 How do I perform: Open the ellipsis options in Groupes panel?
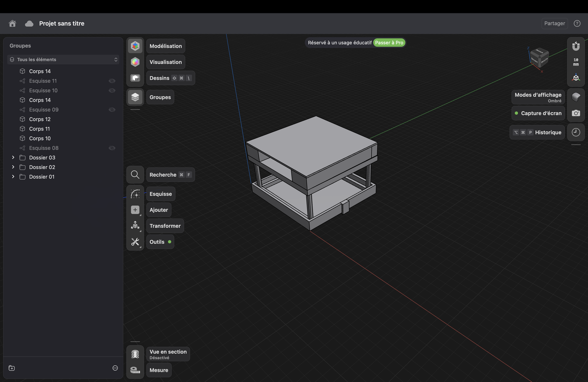(115, 368)
